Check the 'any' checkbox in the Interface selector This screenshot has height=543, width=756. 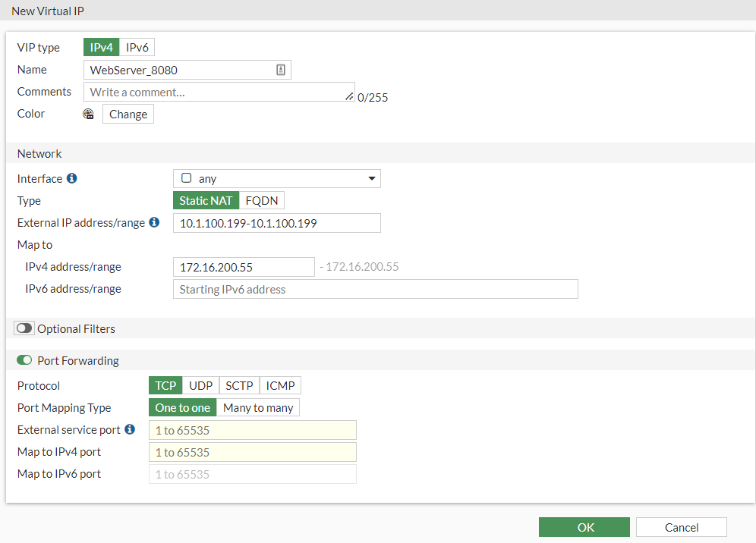click(x=184, y=178)
